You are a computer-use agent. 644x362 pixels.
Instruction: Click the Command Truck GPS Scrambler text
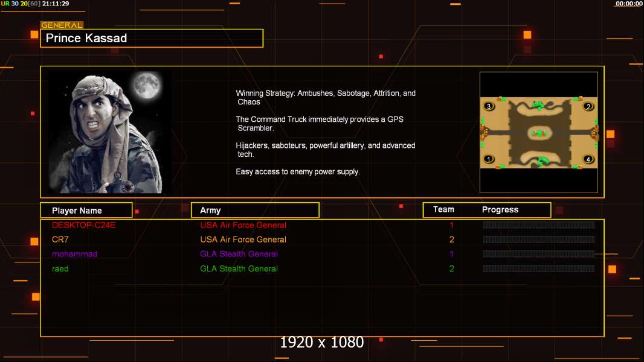(320, 124)
